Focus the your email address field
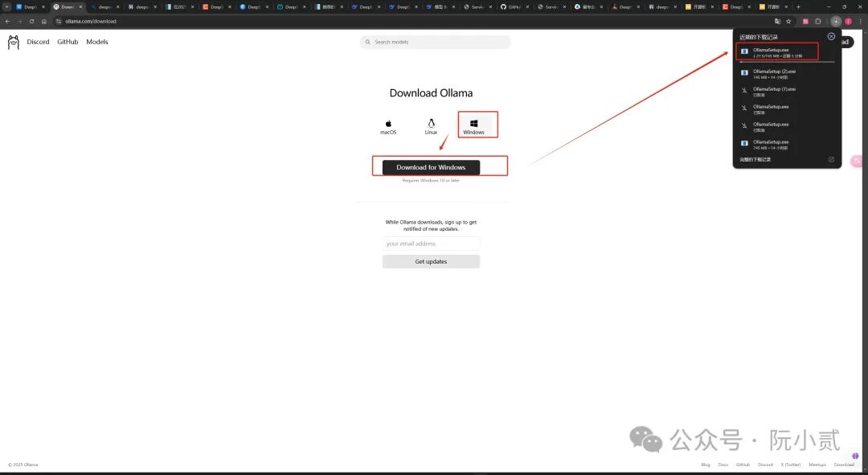The height and width of the screenshot is (475, 868). (x=431, y=244)
